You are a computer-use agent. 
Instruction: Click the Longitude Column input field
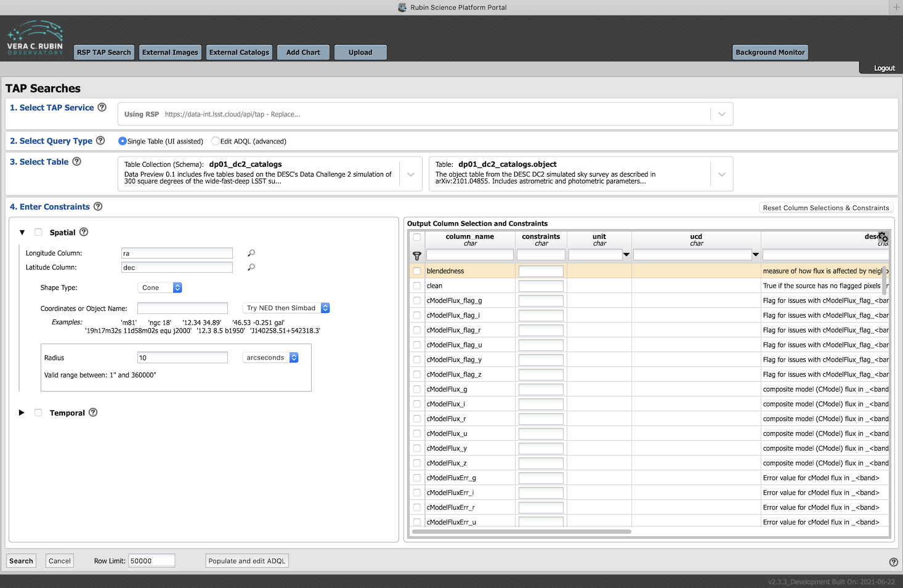[x=177, y=253]
